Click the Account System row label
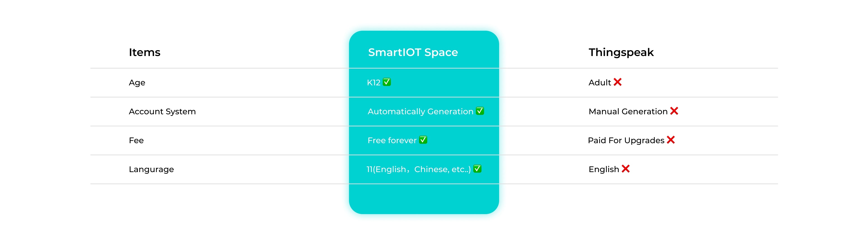Image resolution: width=868 pixels, height=229 pixels. [x=162, y=112]
